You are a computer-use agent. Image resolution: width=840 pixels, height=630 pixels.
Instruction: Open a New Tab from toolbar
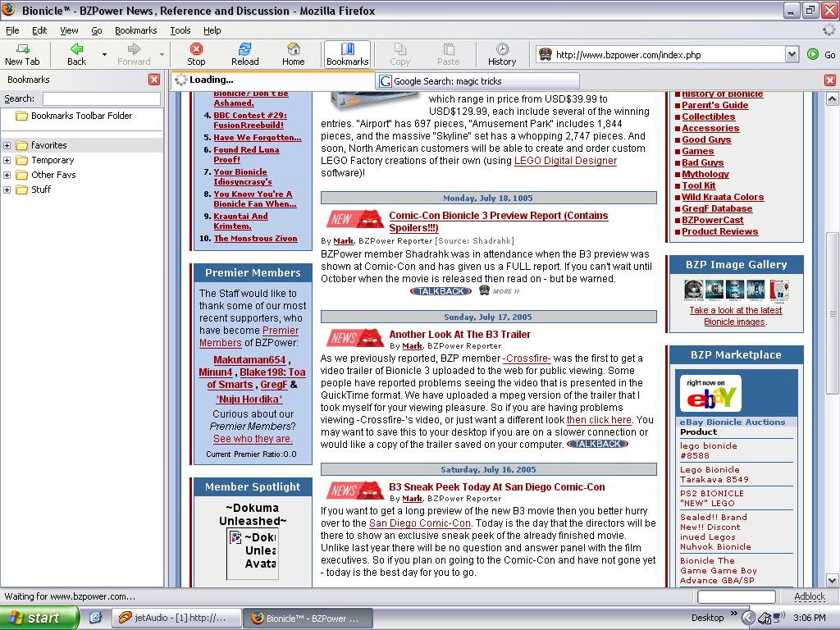point(22,54)
